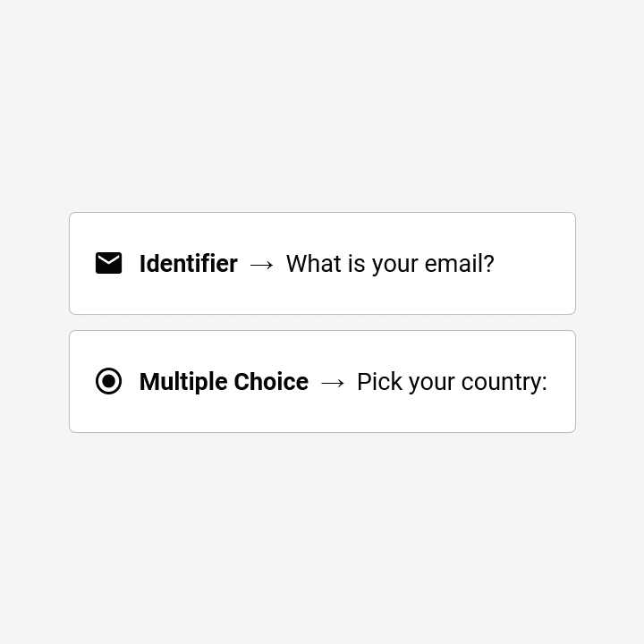This screenshot has height=644, width=644.
Task: Click the word "What" in email question
Action: pos(313,263)
